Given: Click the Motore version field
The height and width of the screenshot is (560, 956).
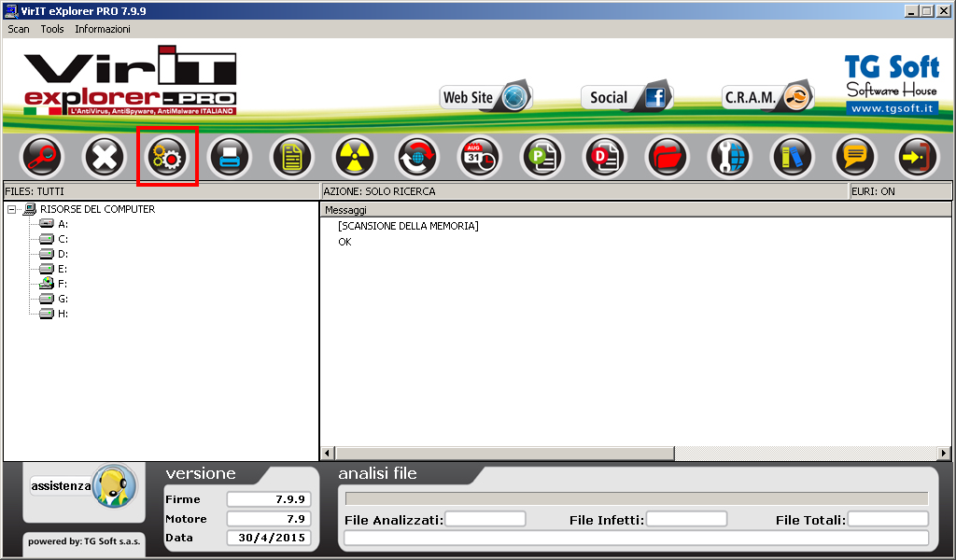Looking at the screenshot, I should (269, 519).
